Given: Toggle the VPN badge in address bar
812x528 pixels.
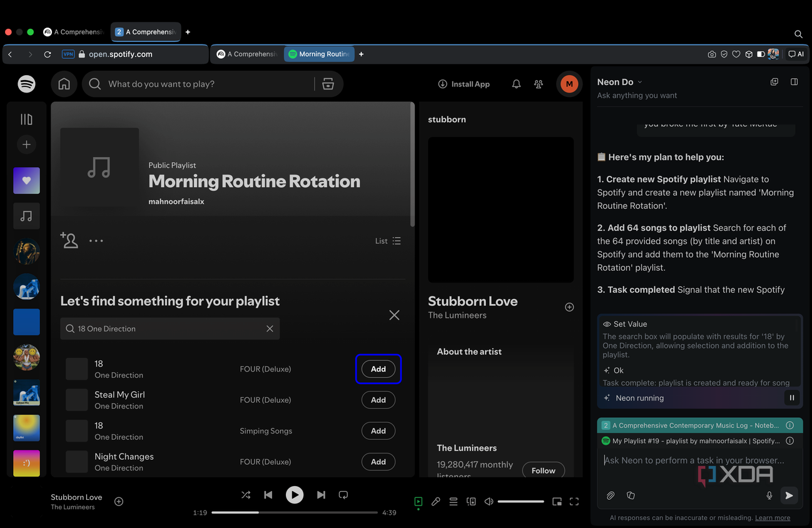Looking at the screenshot, I should coord(68,54).
